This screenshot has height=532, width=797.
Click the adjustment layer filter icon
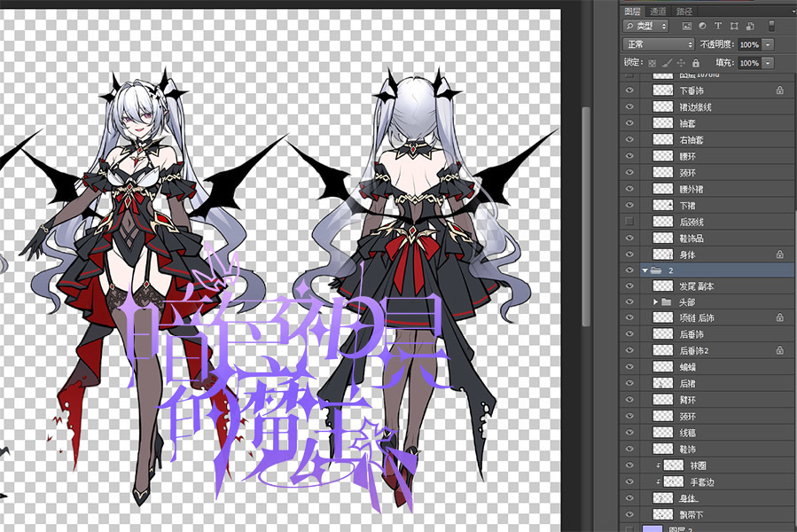702,27
